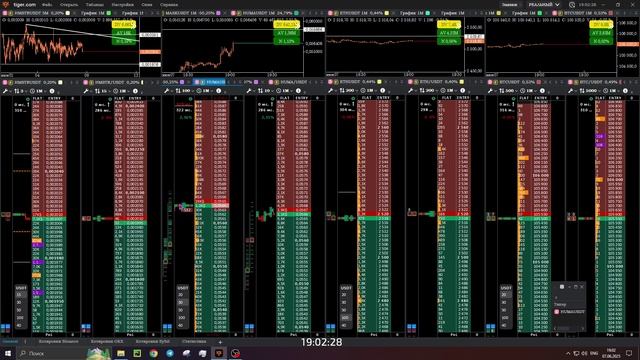The width and height of the screenshot is (640, 360).
Task: Open the Открыть menu
Action: coord(69,4)
